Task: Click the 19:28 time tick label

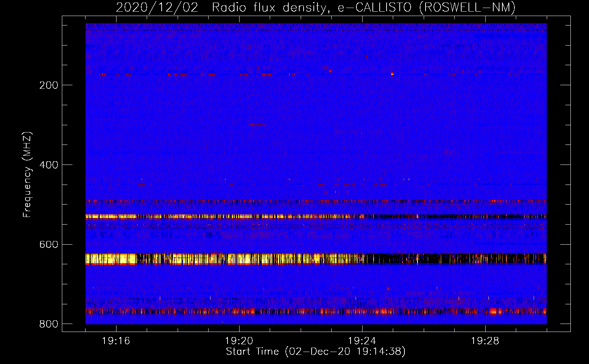Action: coord(485,341)
